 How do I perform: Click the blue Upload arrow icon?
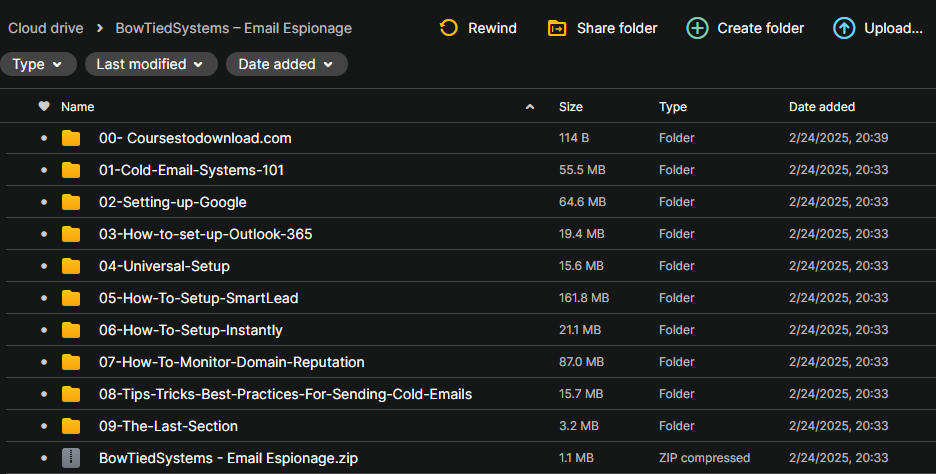coord(844,28)
